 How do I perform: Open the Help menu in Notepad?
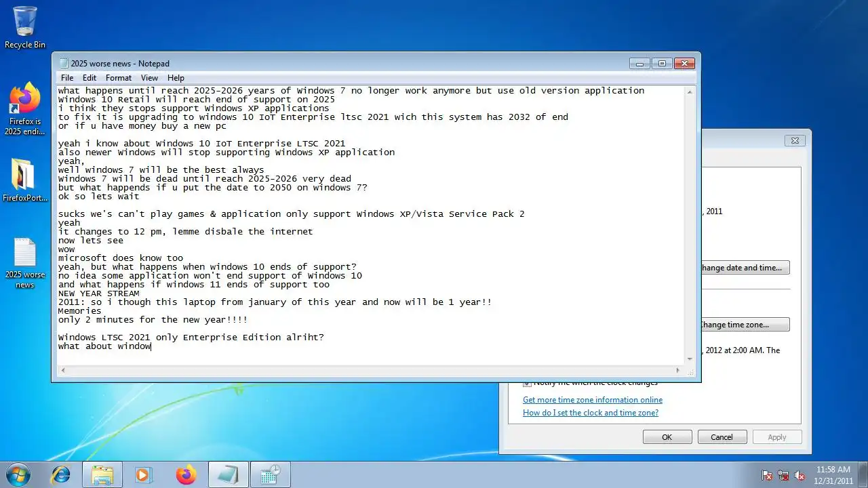(176, 78)
